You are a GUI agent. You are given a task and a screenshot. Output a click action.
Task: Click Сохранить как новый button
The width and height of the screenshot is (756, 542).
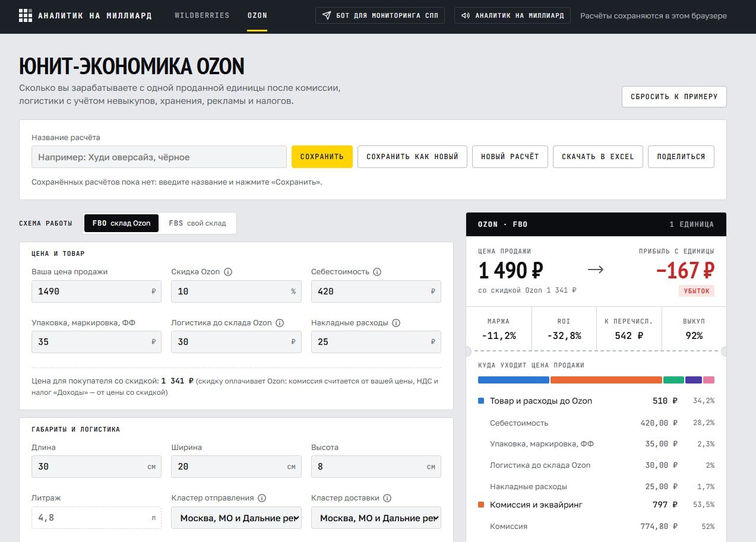point(412,157)
